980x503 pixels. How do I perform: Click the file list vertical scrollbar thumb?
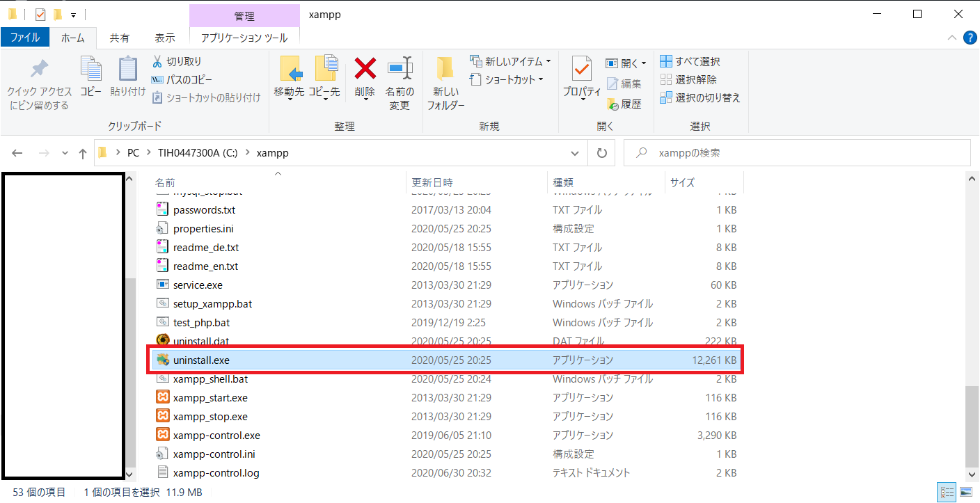coord(973,425)
